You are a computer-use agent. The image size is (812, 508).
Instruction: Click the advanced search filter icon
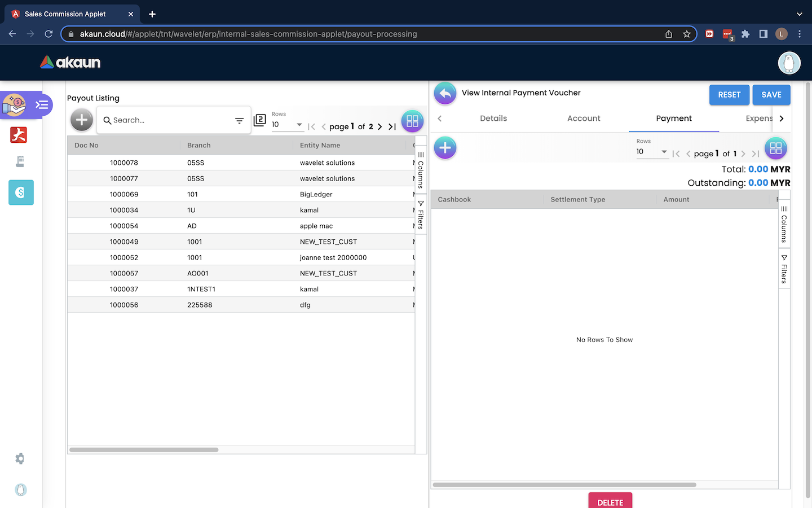[239, 120]
